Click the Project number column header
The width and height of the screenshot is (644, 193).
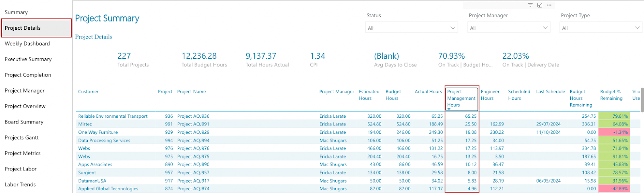pyautogui.click(x=165, y=92)
